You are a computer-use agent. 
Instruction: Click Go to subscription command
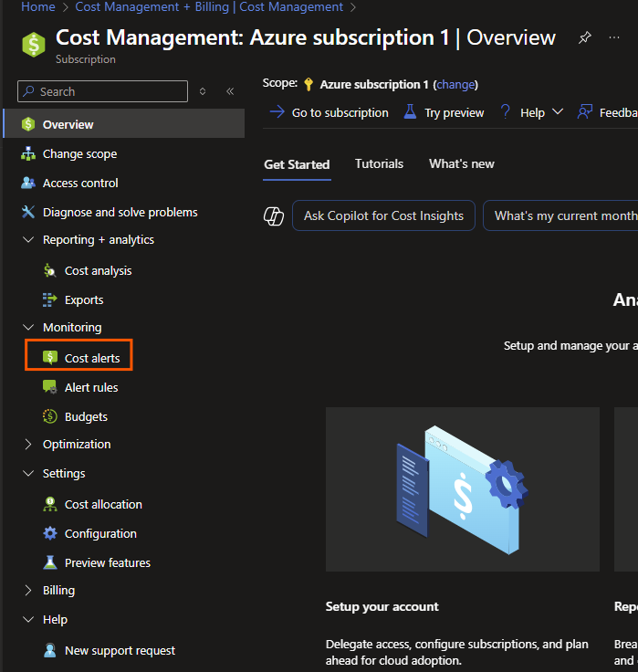coord(329,112)
